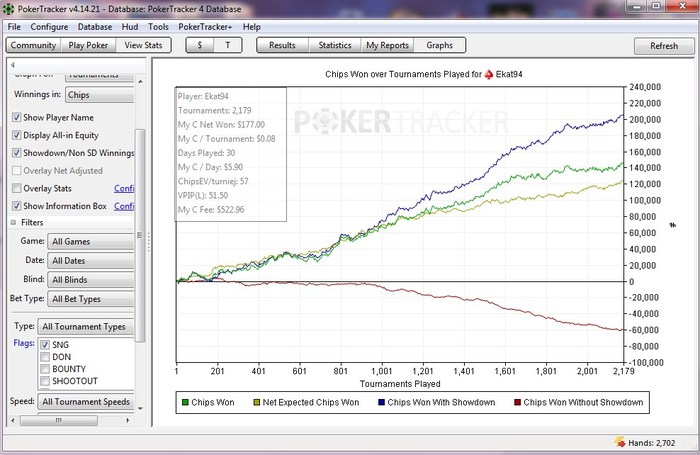Click the sidebar scroll up arrow

coord(140,82)
